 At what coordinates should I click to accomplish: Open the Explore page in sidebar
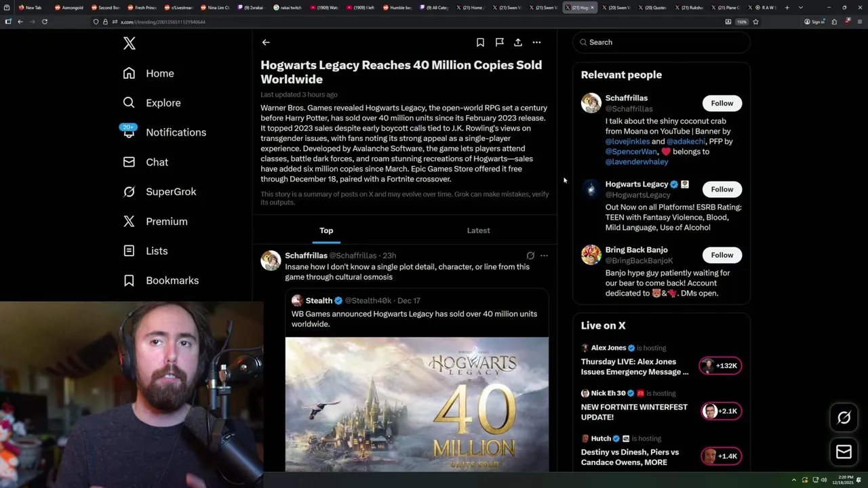click(x=152, y=103)
